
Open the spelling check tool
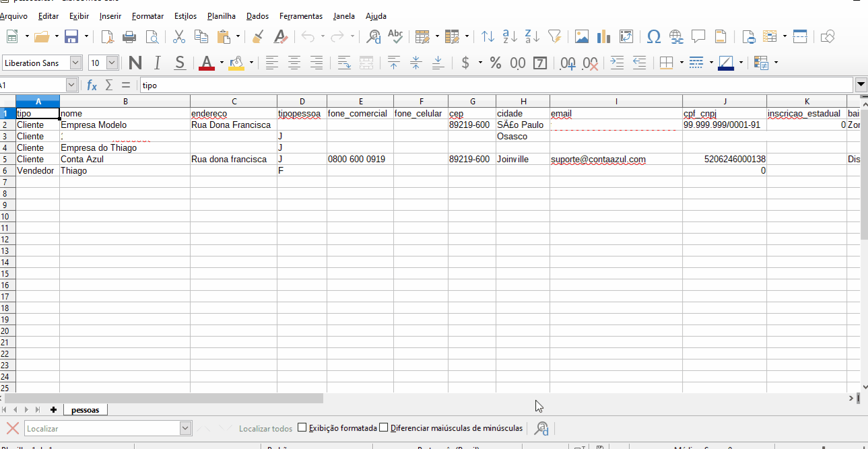[395, 36]
